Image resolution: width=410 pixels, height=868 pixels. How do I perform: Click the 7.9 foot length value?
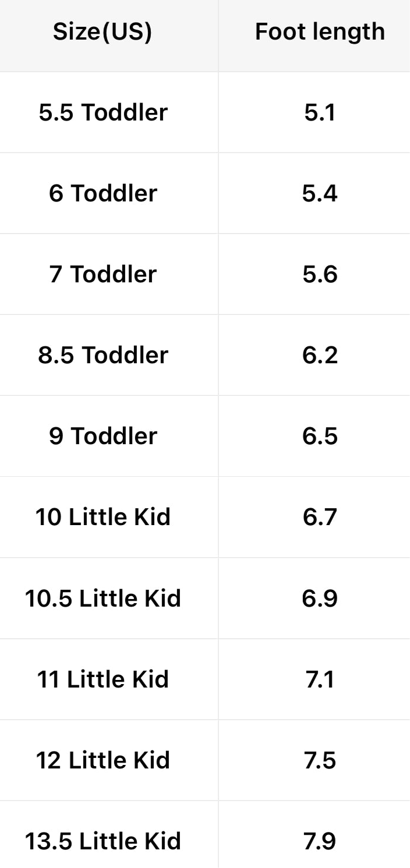320,841
